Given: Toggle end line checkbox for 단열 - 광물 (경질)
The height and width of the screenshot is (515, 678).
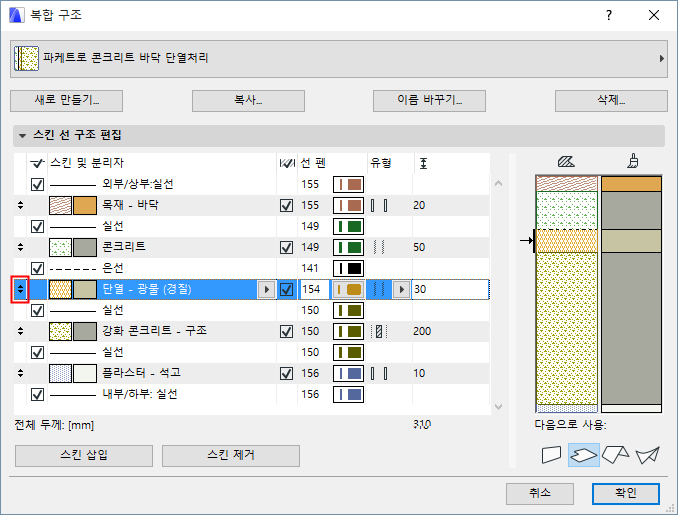Looking at the screenshot, I should pyautogui.click(x=286, y=289).
